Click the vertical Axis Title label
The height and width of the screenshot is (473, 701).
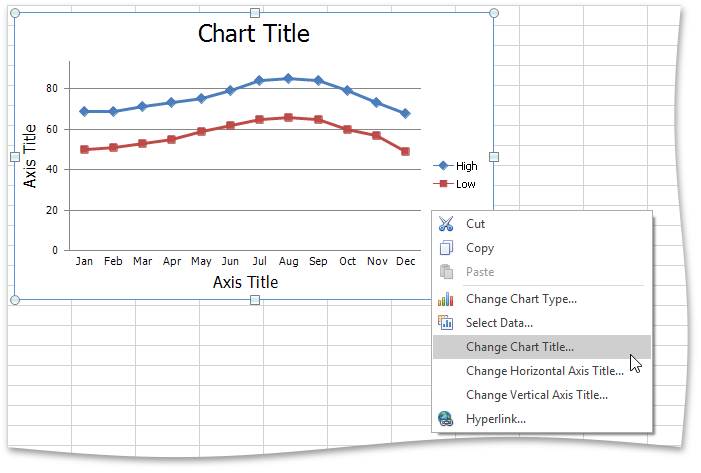[30, 156]
